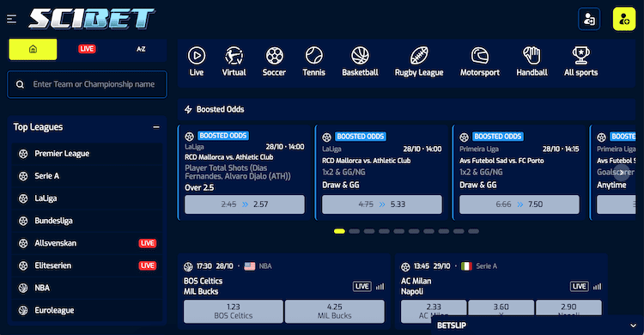Expand the BETSLIP panel chevron
Viewport: 644px width, 335px height.
click(x=633, y=326)
